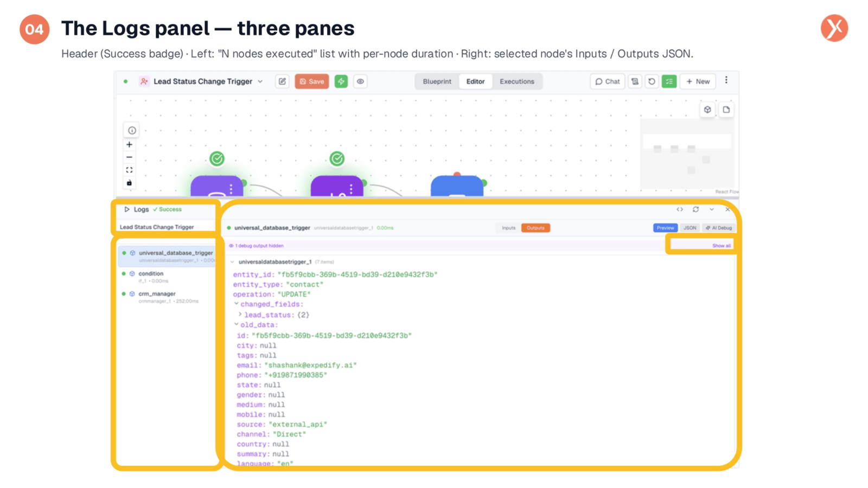Click the entity_id value string

(358, 275)
